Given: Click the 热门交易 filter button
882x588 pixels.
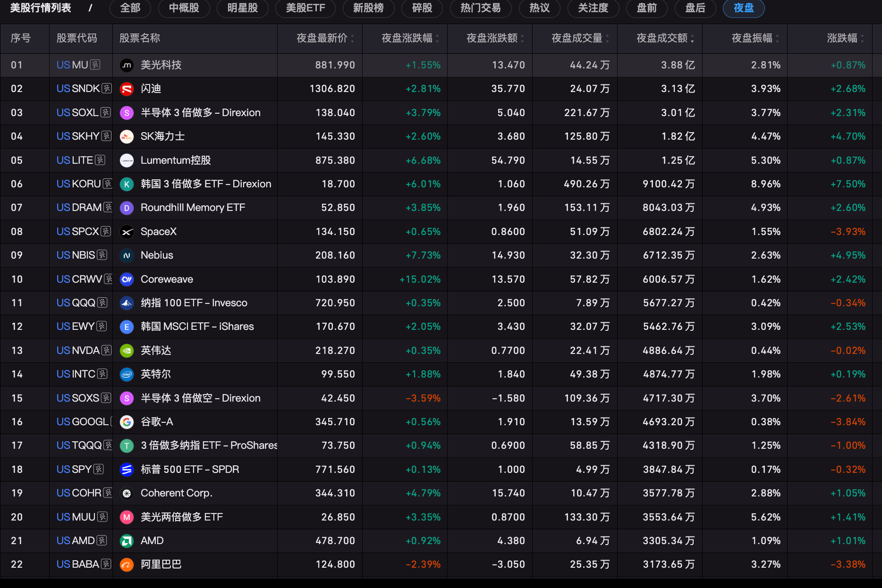Looking at the screenshot, I should pos(480,8).
